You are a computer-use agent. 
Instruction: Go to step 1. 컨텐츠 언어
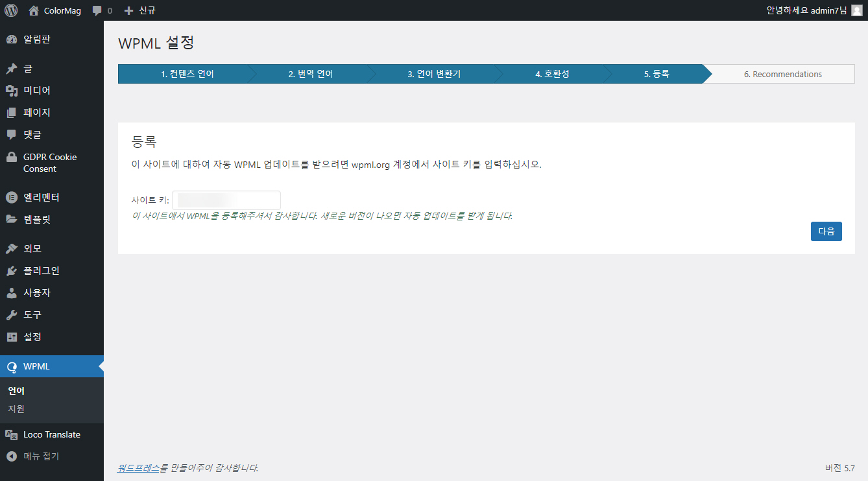click(x=187, y=74)
